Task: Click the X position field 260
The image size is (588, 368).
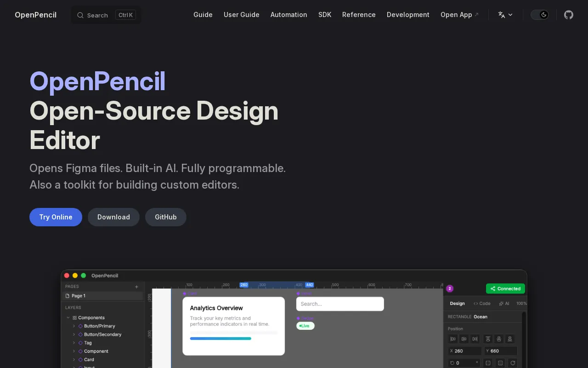Action: tap(465, 351)
